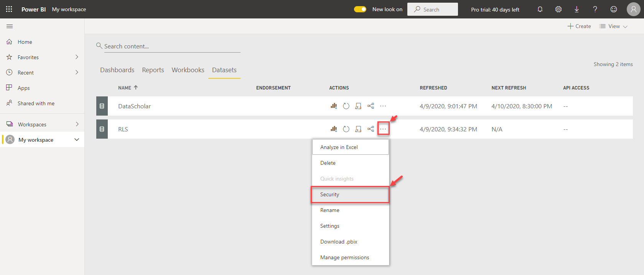Collapse the My workspace chevron
The height and width of the screenshot is (275, 644).
(x=77, y=139)
